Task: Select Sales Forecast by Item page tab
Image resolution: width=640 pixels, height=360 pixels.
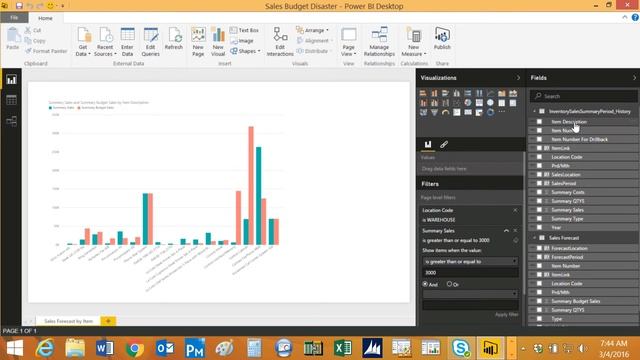Action: 68,321
